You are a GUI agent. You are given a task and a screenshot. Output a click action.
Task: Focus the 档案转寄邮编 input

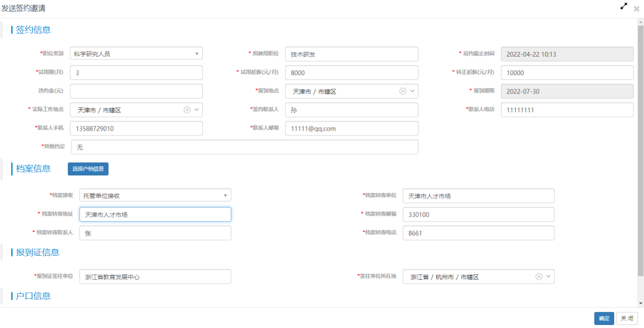tap(478, 214)
